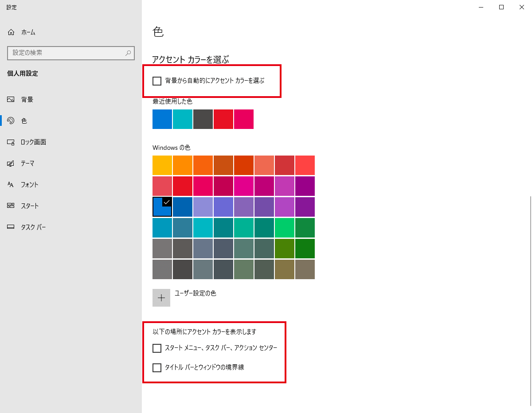Open ロック画面 settings page

point(71,142)
